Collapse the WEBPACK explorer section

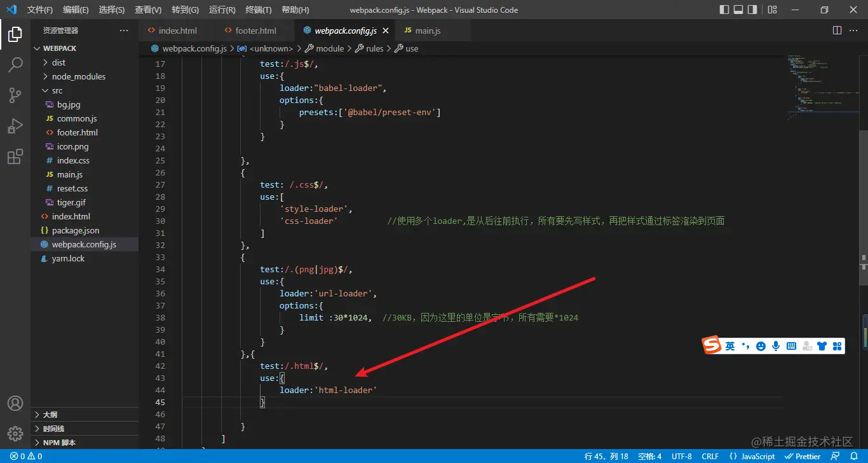[x=85, y=48]
